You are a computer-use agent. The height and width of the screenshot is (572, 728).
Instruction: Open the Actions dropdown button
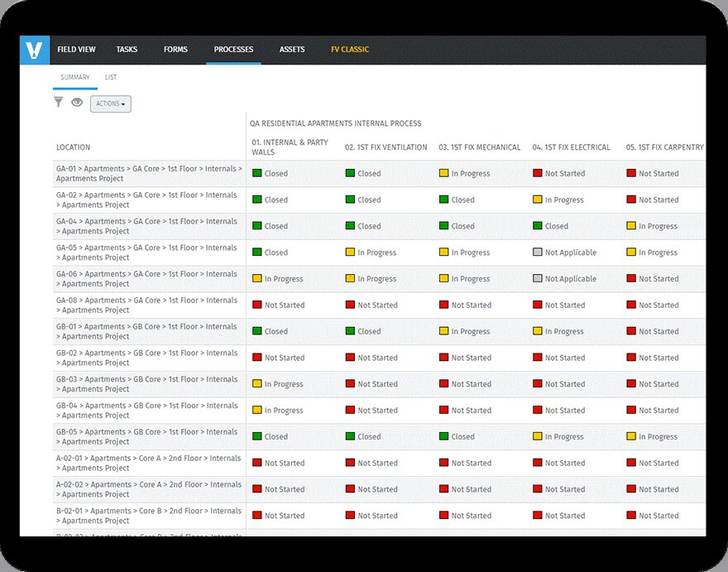110,103
